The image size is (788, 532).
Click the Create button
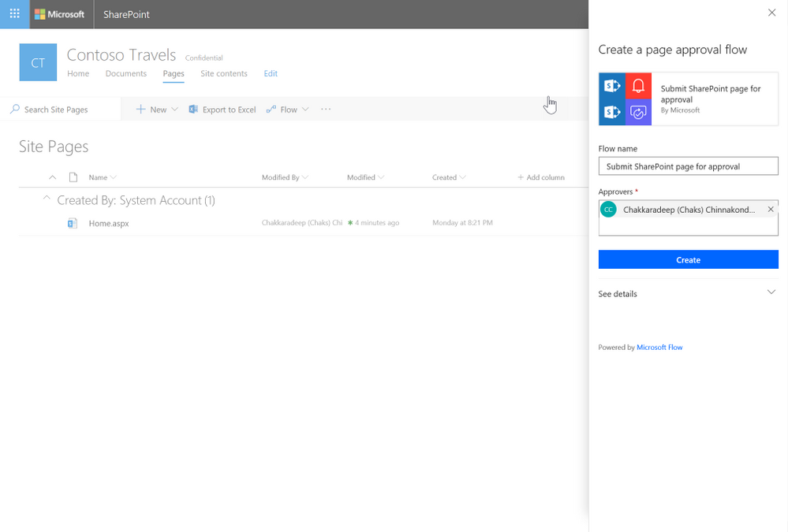tap(688, 259)
